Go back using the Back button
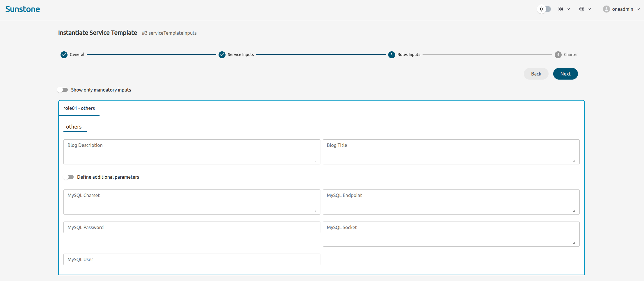This screenshot has width=644, height=281. [x=536, y=74]
